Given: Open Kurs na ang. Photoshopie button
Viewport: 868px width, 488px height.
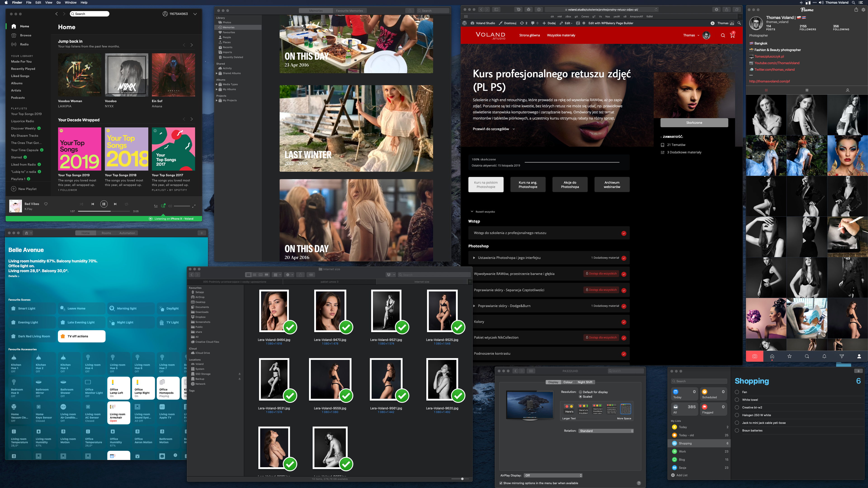Looking at the screenshot, I should (x=528, y=185).
